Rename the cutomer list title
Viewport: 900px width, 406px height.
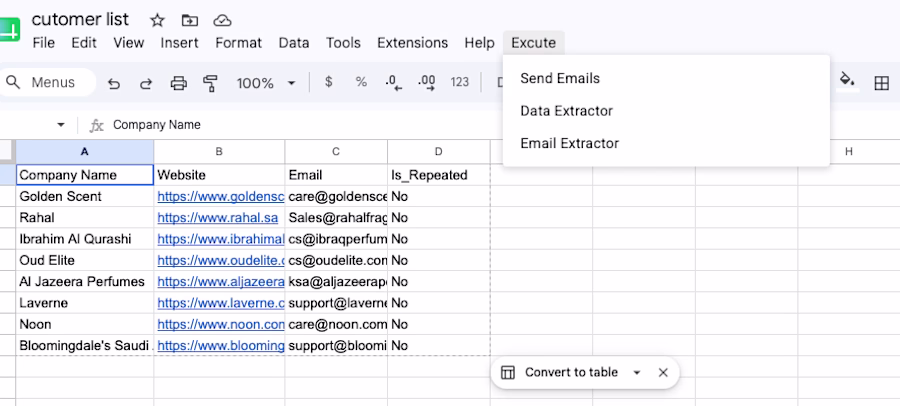[x=80, y=20]
